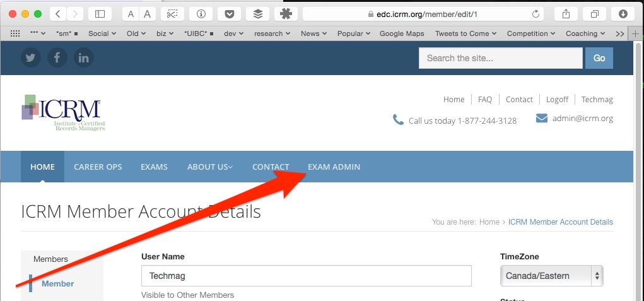This screenshot has height=301, width=644.
Task: Expand the '***' bookmarks folder
Action: tap(38, 33)
